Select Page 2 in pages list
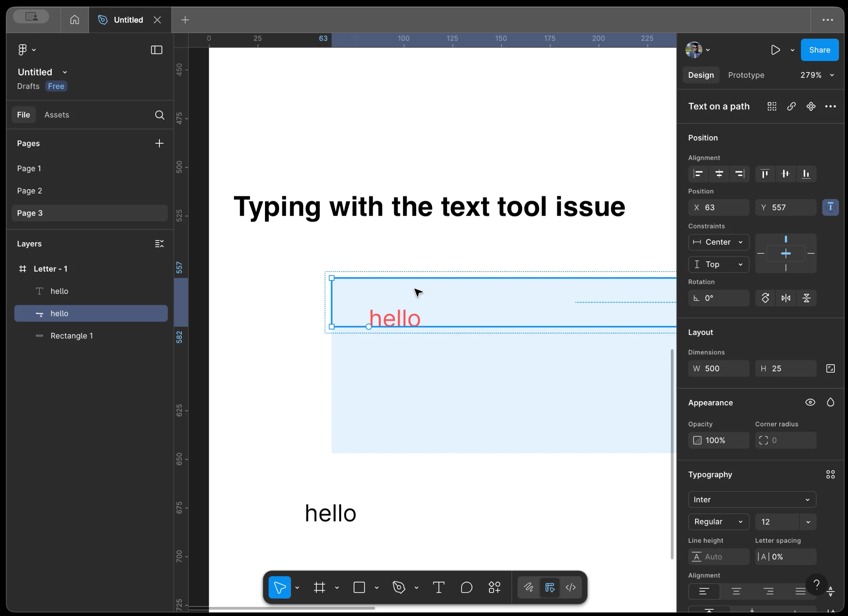848x616 pixels. click(x=30, y=191)
